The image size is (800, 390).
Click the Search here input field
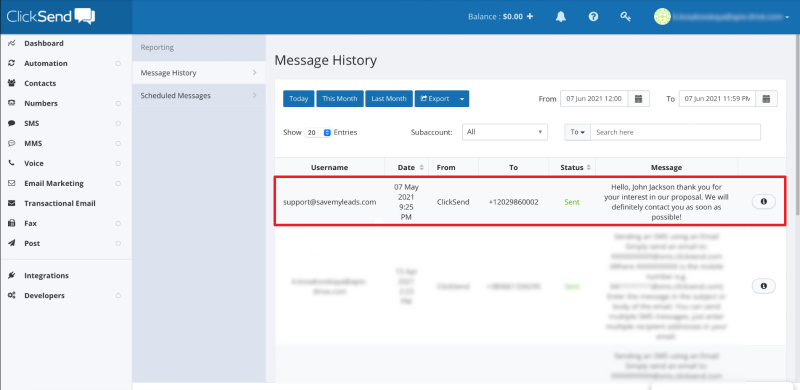[x=676, y=132]
